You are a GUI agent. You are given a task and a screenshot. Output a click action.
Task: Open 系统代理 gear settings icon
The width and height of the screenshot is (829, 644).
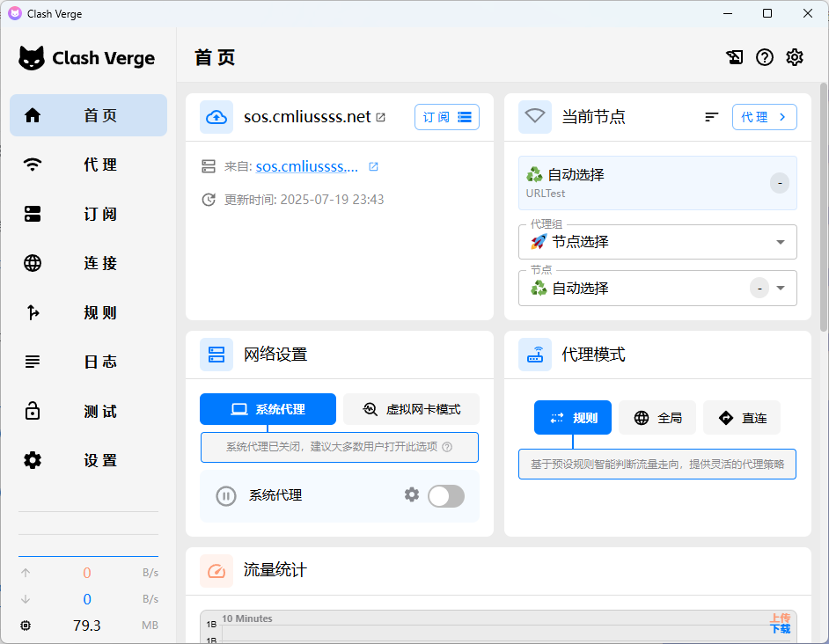pyautogui.click(x=412, y=495)
